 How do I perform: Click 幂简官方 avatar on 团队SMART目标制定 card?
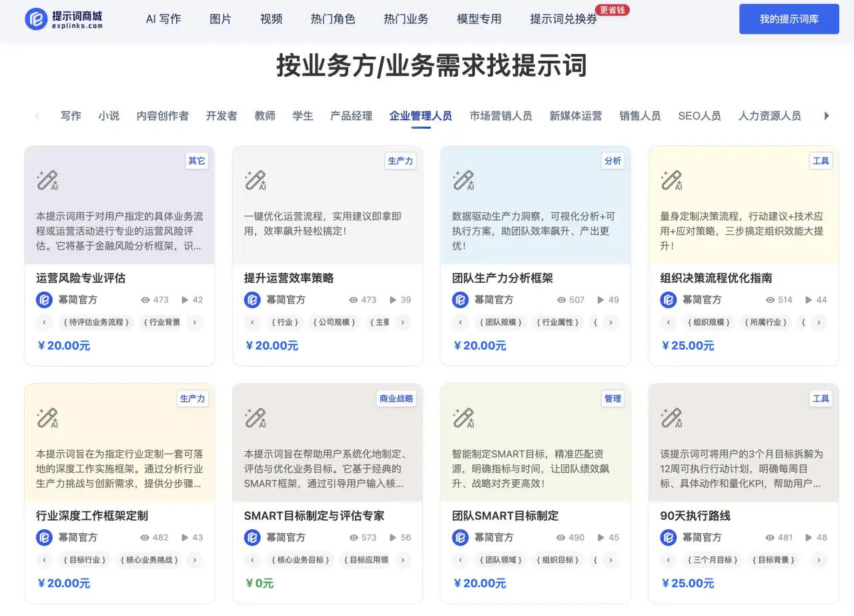(x=460, y=537)
